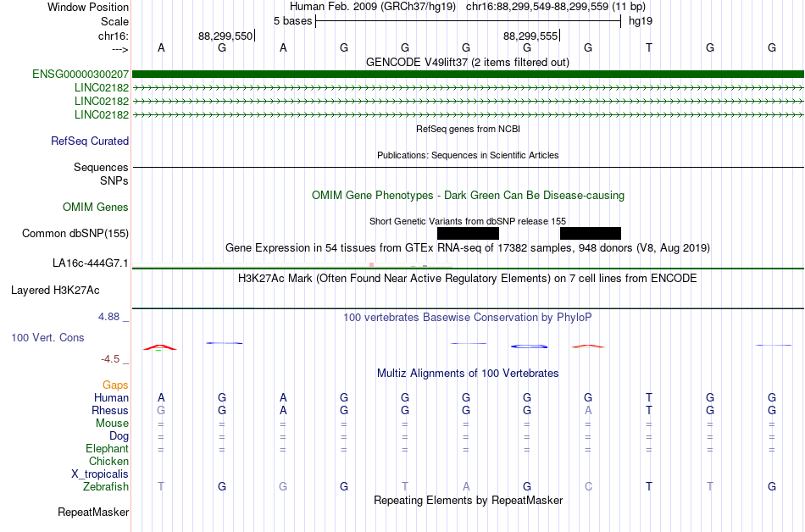Click the LA16c-444G7.1 GTEx gene label
805x532 pixels.
(91, 263)
